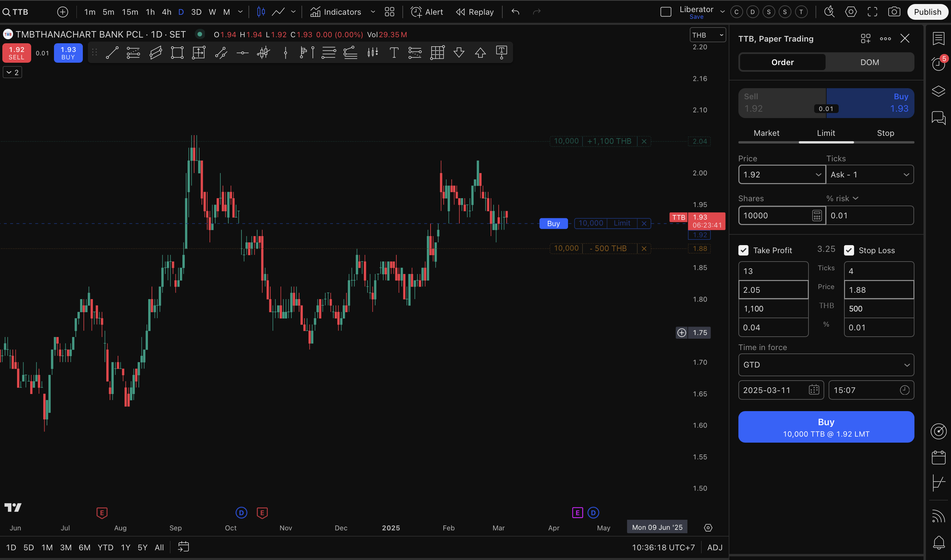Select the rectangle drawing tool
Screen dimensions: 951x560
pos(177,52)
